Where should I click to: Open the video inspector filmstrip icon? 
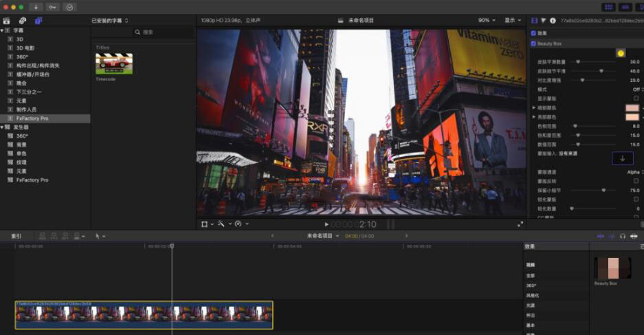click(x=534, y=21)
